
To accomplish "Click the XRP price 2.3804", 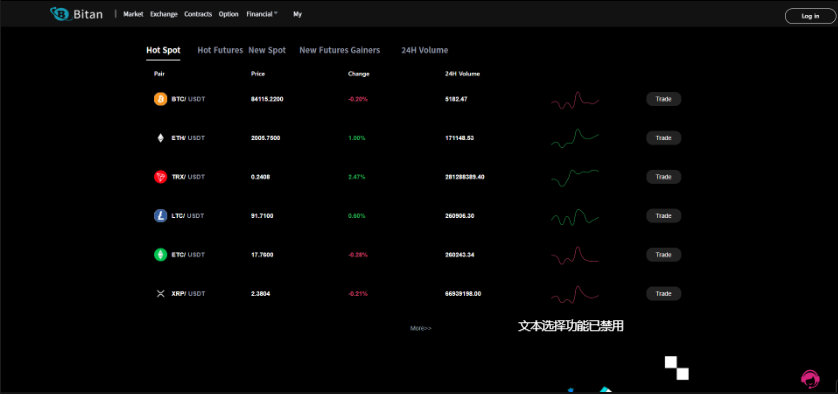I will point(260,294).
